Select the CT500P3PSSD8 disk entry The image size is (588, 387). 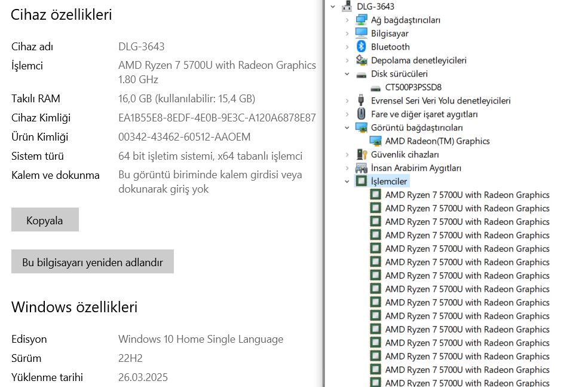point(414,87)
